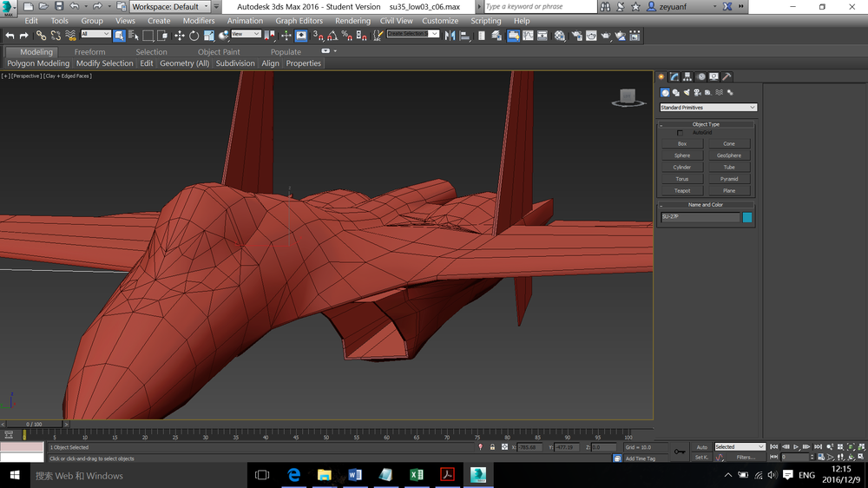This screenshot has height=488, width=868.
Task: Select the Select and Move tool
Action: [x=179, y=36]
